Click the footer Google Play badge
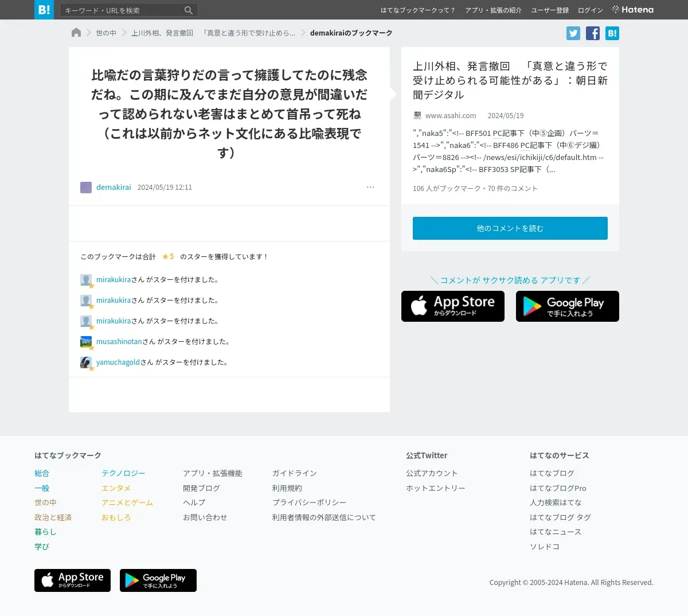This screenshot has width=688, height=616. 158,580
